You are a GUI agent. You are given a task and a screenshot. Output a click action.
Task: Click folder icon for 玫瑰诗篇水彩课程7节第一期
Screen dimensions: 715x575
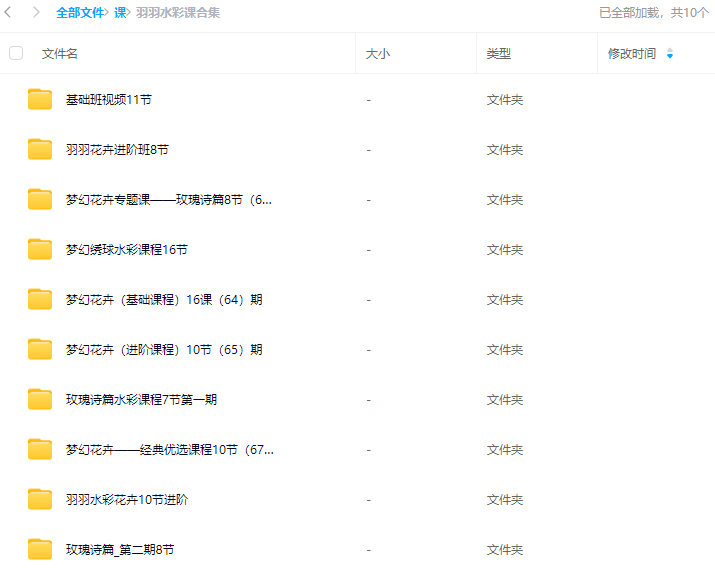point(40,400)
